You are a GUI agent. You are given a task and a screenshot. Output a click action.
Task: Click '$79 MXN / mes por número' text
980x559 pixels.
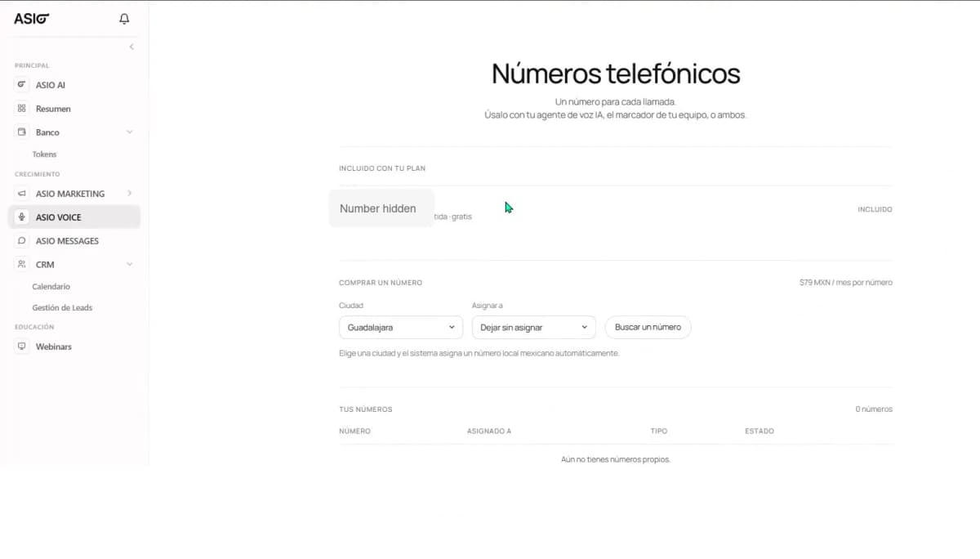(x=846, y=283)
